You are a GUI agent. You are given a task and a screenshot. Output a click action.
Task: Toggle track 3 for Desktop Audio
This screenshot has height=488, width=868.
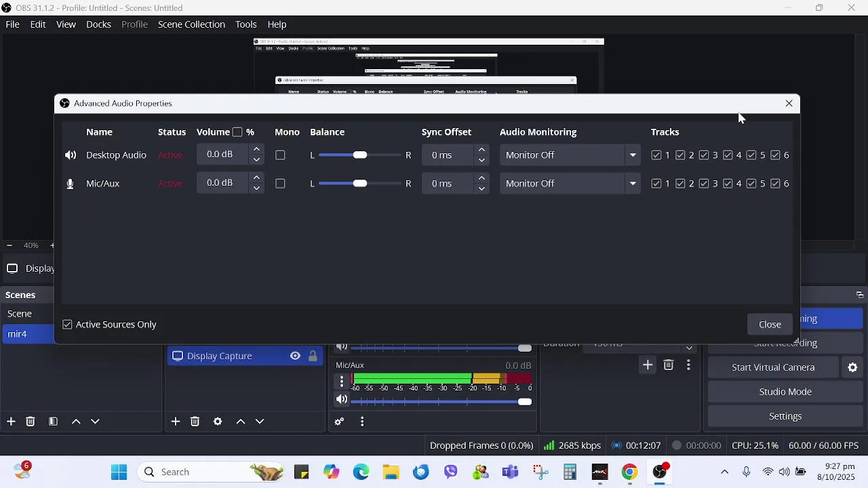[704, 155]
